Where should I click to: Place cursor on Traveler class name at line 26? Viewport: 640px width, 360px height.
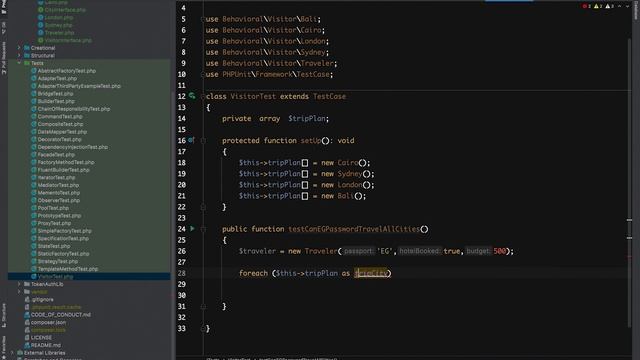[x=321, y=251]
